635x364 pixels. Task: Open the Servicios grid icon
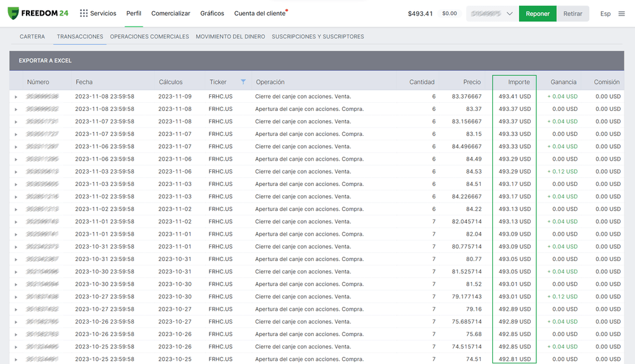pyautogui.click(x=83, y=12)
